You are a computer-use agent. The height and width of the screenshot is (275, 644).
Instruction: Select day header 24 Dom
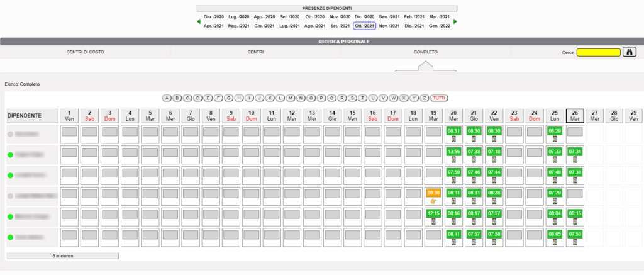click(x=535, y=116)
